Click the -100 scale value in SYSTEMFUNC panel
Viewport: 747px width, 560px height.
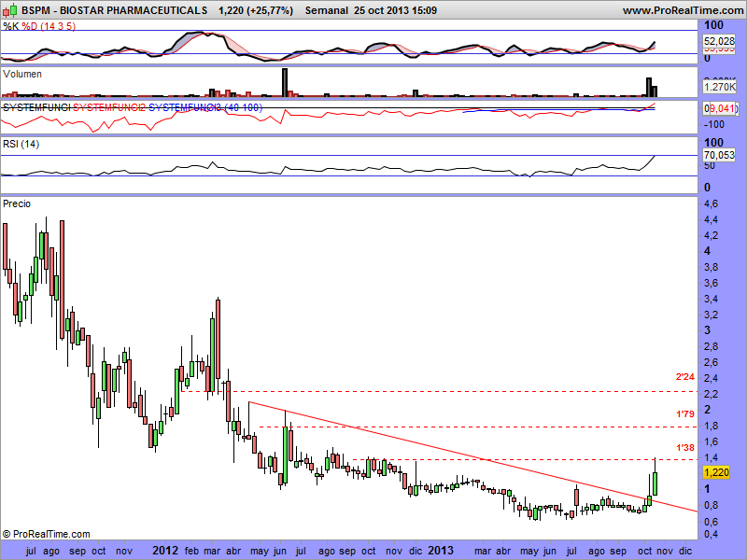(713, 125)
